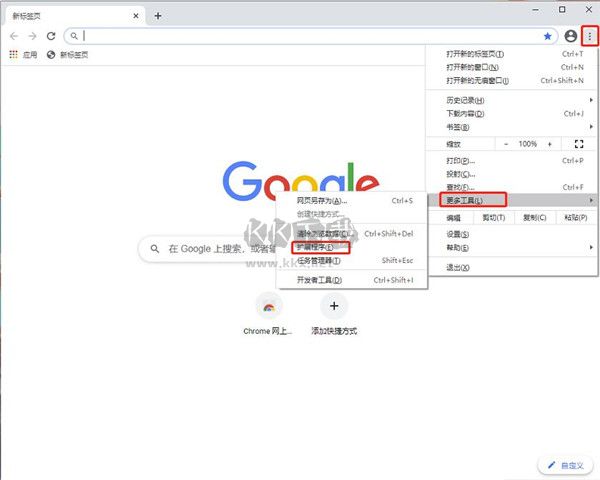Expand the 帮助 help submenu
Screen dimensions: 600x480
click(512, 248)
